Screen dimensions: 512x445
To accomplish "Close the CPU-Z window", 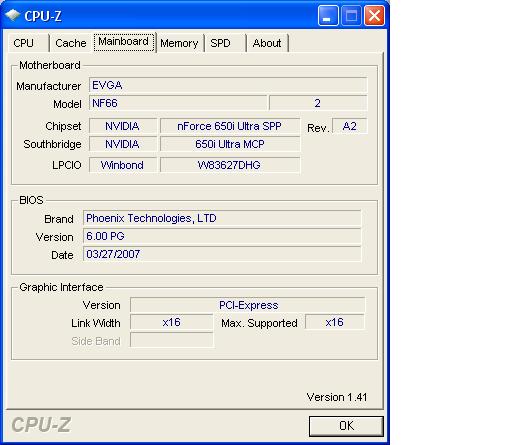I will click(x=374, y=15).
